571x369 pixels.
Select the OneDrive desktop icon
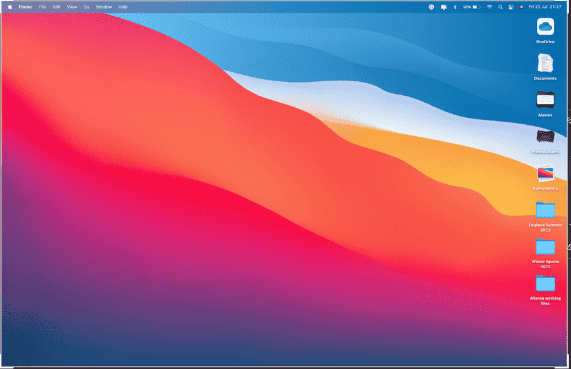545,31
